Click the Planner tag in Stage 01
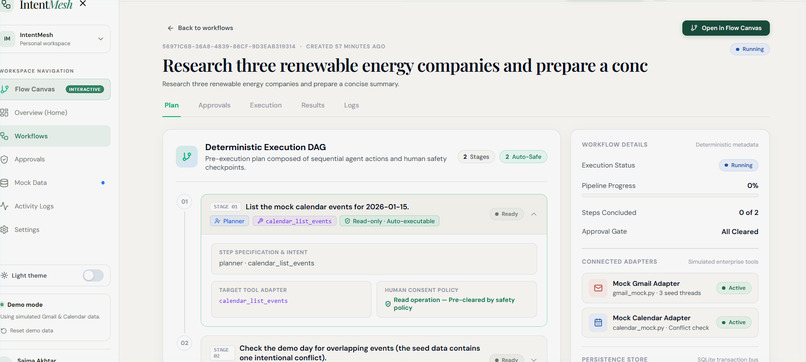The image size is (806, 362). (x=229, y=221)
